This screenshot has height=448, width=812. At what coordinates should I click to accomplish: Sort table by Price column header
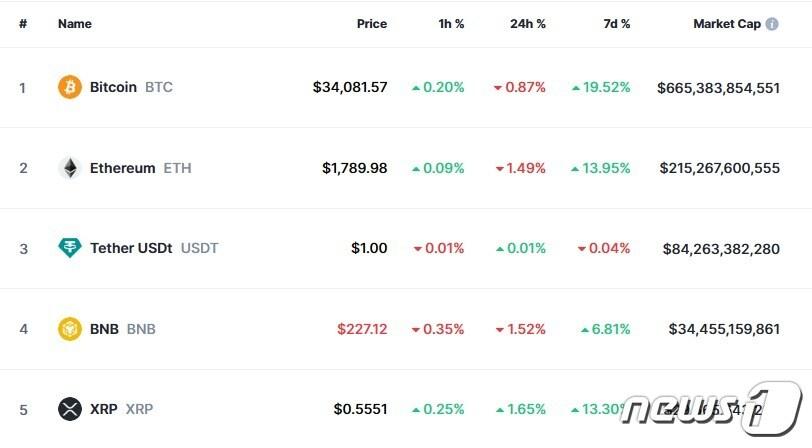coord(371,24)
